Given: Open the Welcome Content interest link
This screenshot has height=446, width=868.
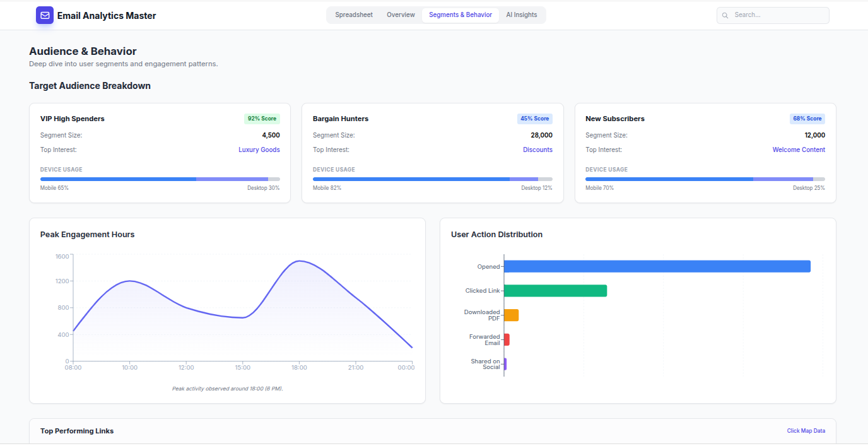Looking at the screenshot, I should (x=798, y=150).
